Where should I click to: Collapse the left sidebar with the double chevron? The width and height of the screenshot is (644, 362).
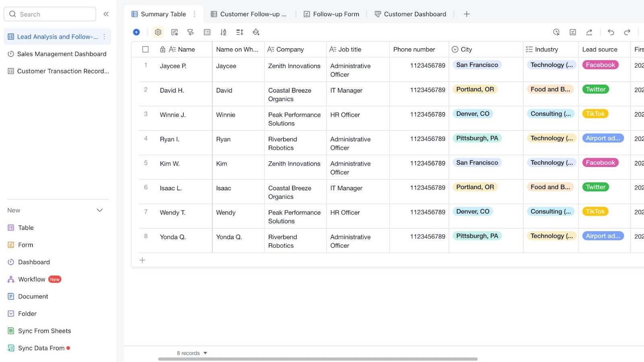point(106,14)
